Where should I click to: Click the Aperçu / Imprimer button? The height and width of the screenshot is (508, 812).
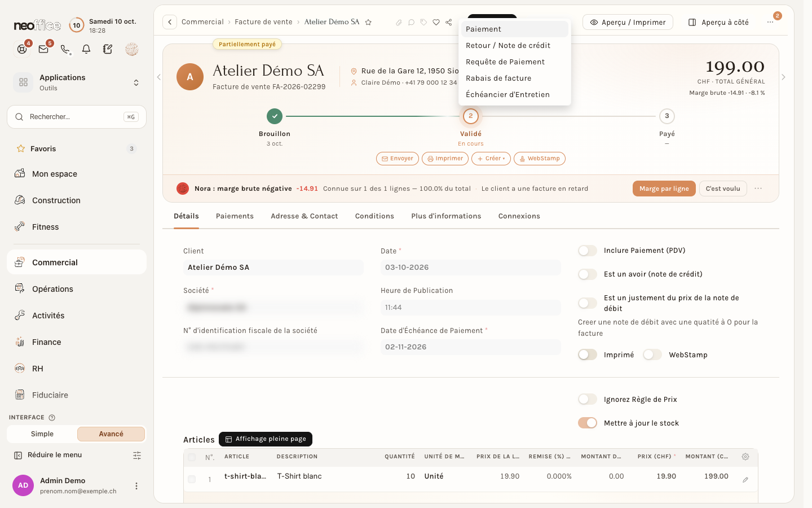coord(628,22)
